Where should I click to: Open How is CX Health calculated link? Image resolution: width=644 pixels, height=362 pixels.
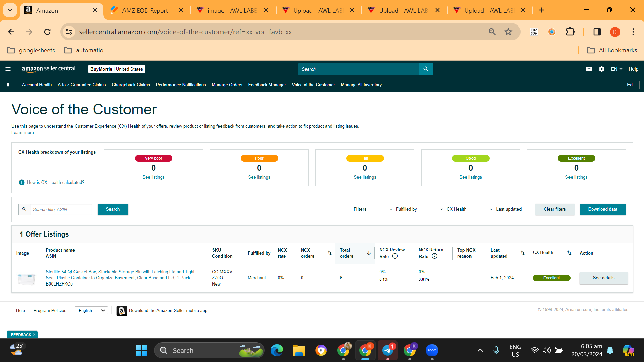coord(55,183)
